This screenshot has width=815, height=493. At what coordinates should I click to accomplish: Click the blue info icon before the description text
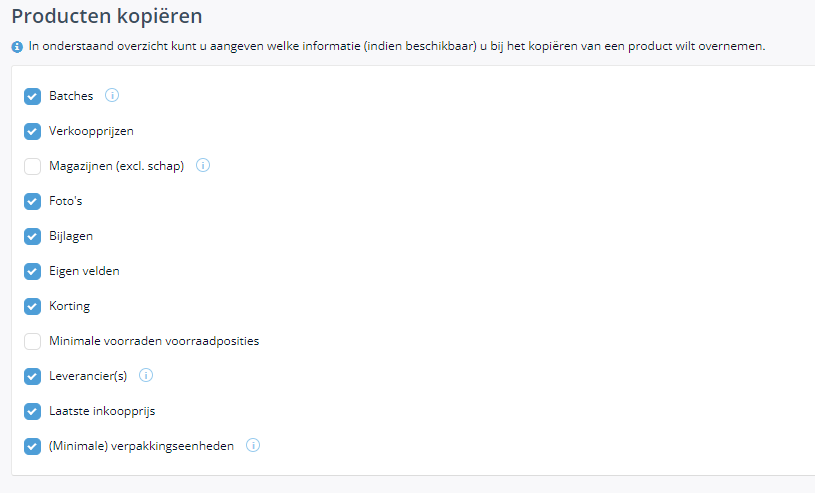click(17, 47)
